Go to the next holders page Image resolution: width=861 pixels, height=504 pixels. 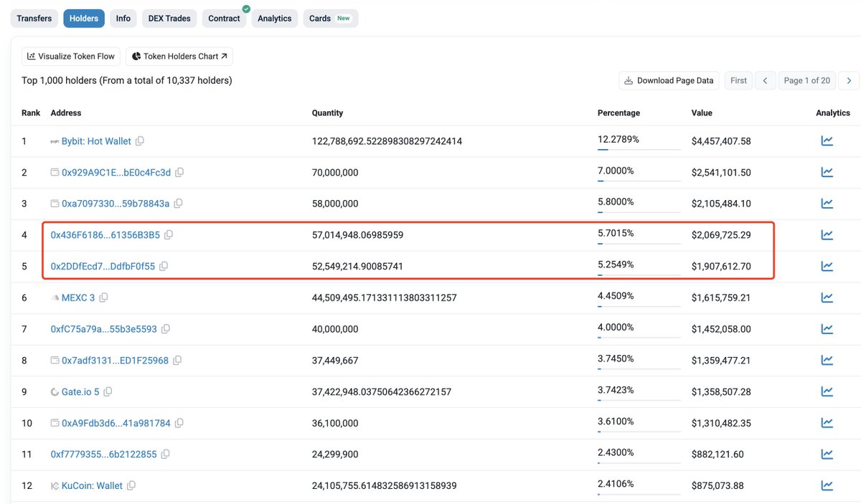tap(850, 80)
